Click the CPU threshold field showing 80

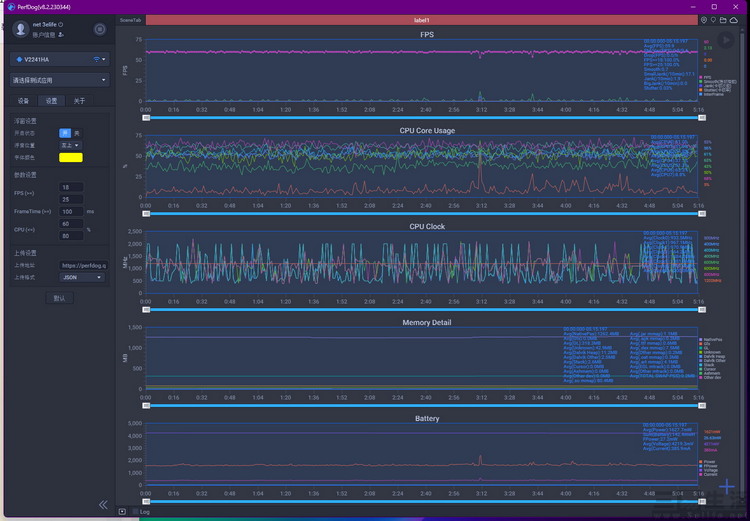(x=71, y=236)
